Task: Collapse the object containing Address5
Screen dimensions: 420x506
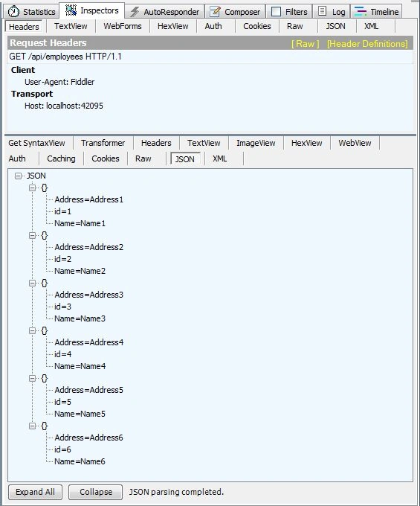Action: pos(32,378)
